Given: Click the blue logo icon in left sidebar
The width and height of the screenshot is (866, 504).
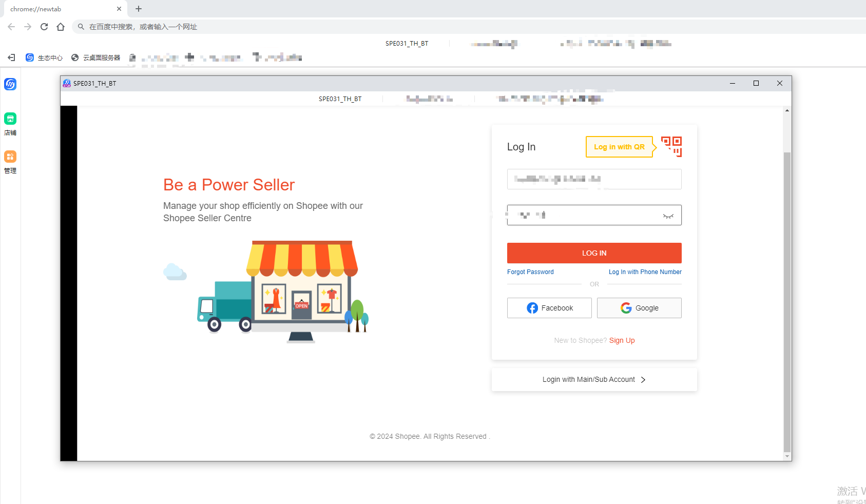Looking at the screenshot, I should point(10,84).
